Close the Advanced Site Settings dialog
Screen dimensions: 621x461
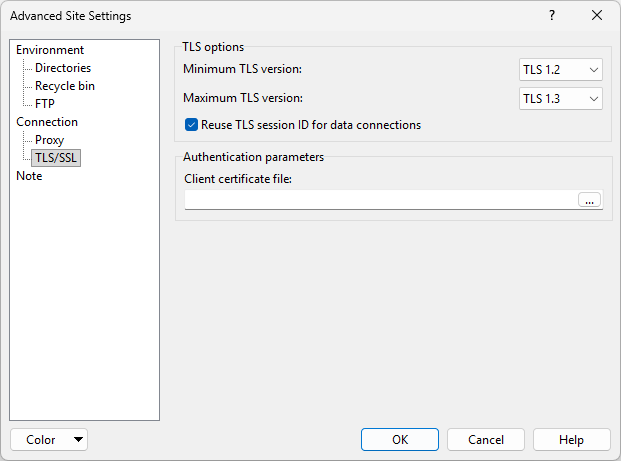597,16
